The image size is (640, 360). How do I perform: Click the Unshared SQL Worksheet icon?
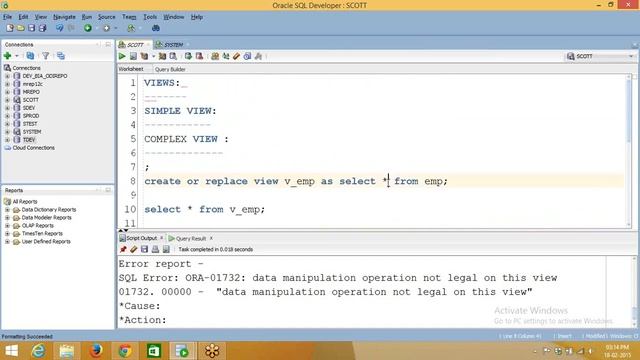click(215, 56)
